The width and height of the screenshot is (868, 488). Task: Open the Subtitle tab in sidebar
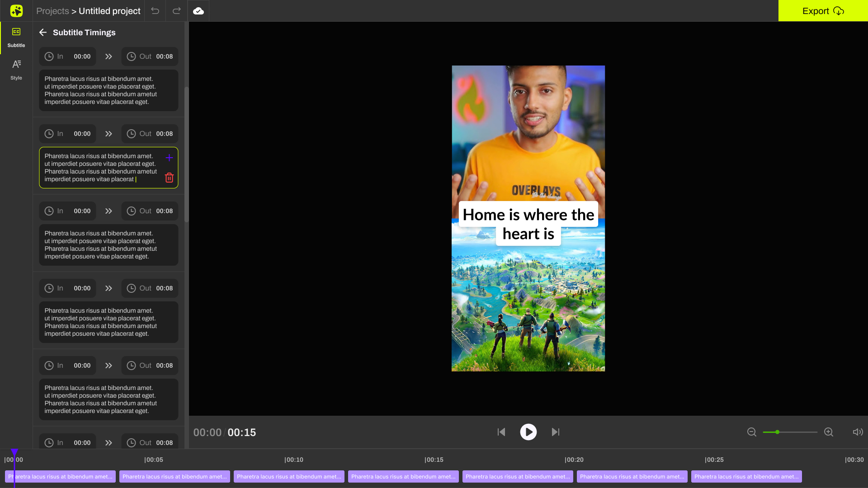tap(16, 38)
